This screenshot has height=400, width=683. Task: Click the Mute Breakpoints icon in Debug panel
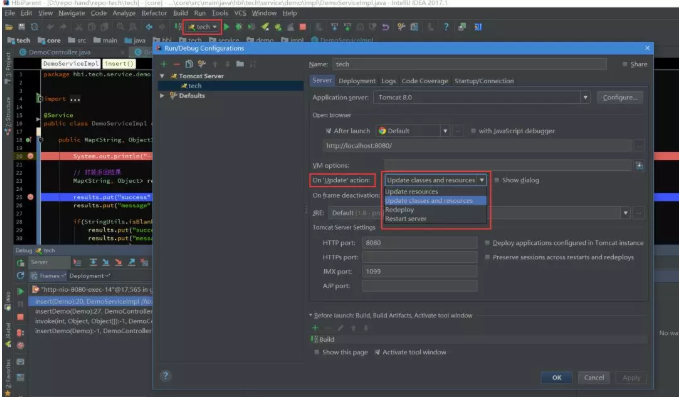[x=20, y=346]
